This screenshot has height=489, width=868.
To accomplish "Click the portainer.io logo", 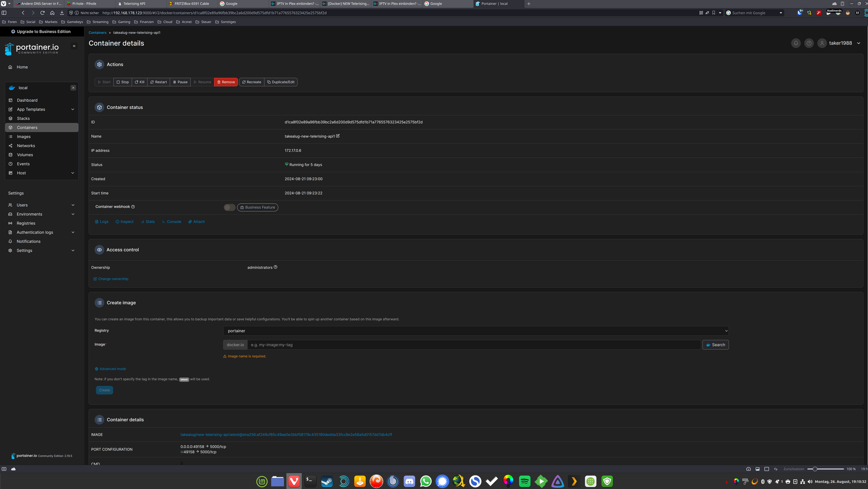I will click(32, 48).
